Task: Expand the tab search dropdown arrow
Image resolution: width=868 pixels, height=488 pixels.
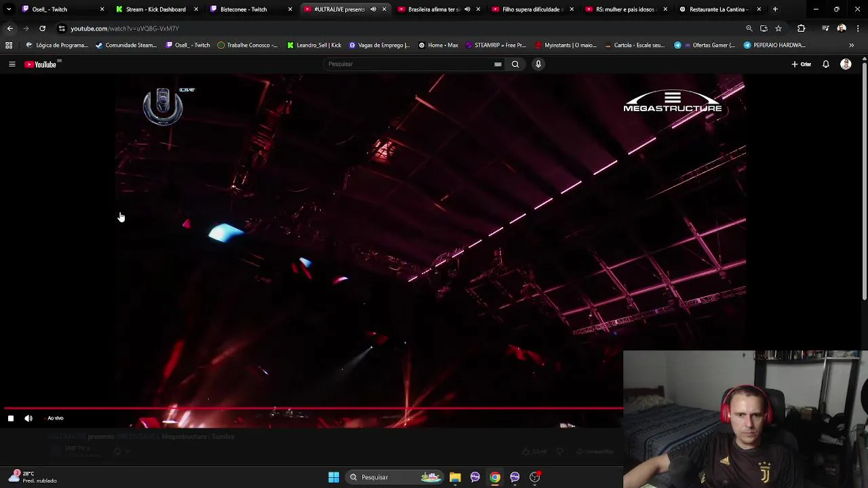Action: 9,9
